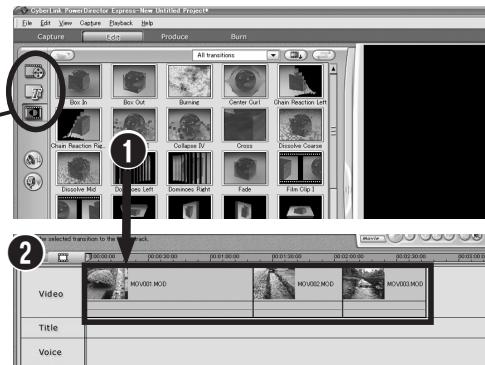
Task: Select the Center Curl transition
Action: point(245,81)
